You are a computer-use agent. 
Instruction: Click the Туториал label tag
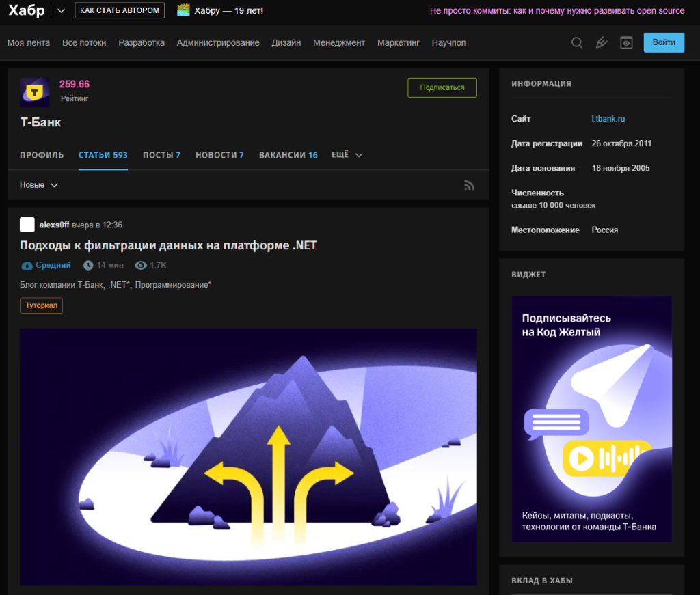42,305
